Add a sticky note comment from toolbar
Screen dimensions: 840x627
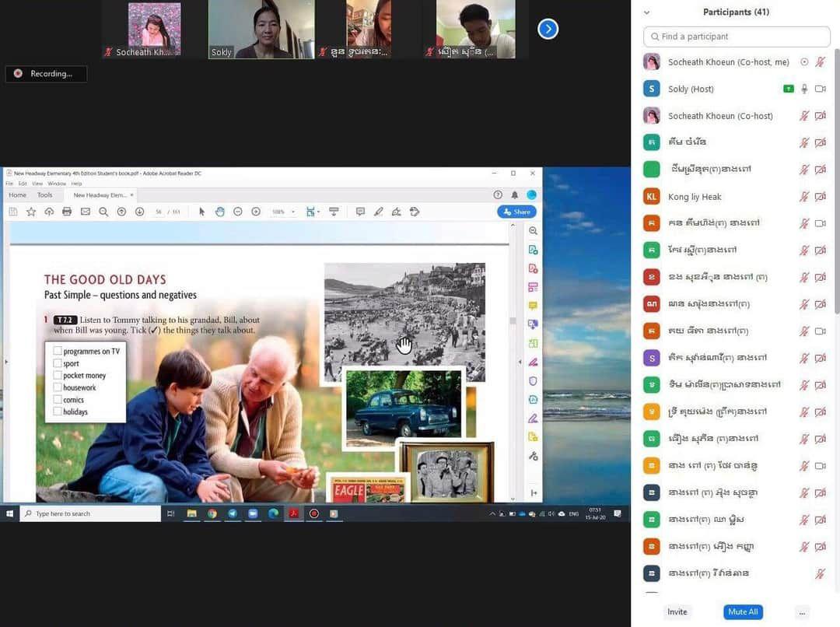click(361, 212)
